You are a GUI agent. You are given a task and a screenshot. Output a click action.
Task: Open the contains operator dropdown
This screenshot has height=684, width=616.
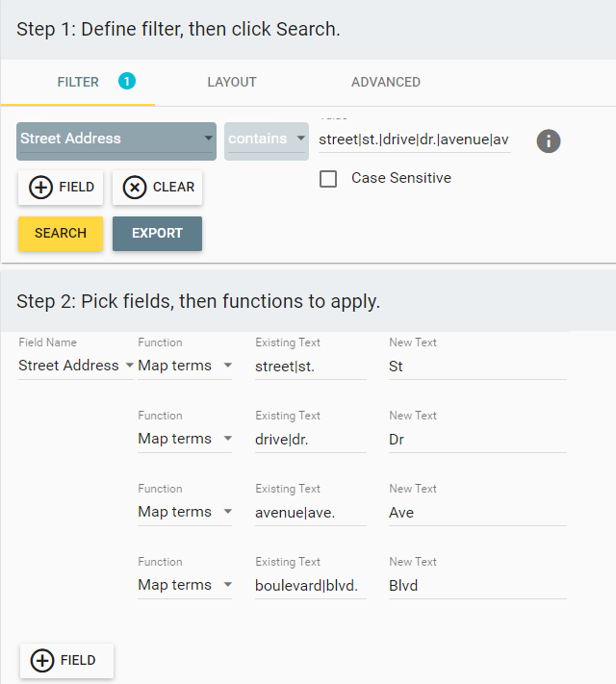pos(267,141)
